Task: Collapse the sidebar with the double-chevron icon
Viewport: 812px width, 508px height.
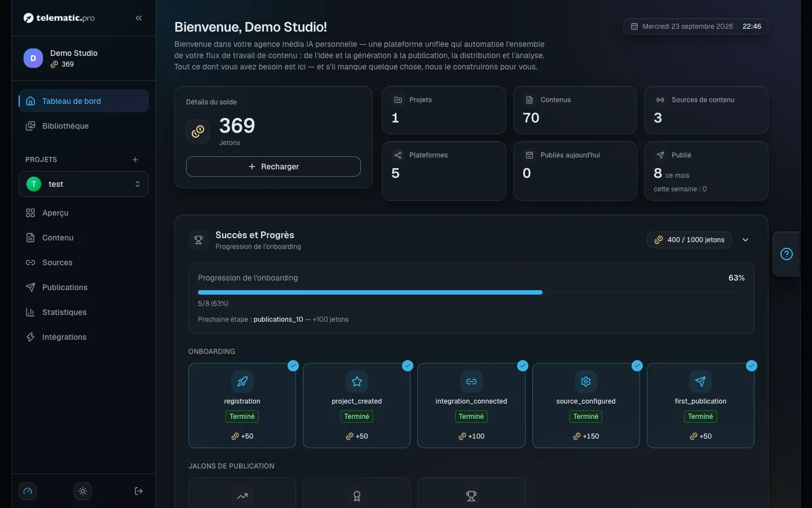Action: point(139,18)
